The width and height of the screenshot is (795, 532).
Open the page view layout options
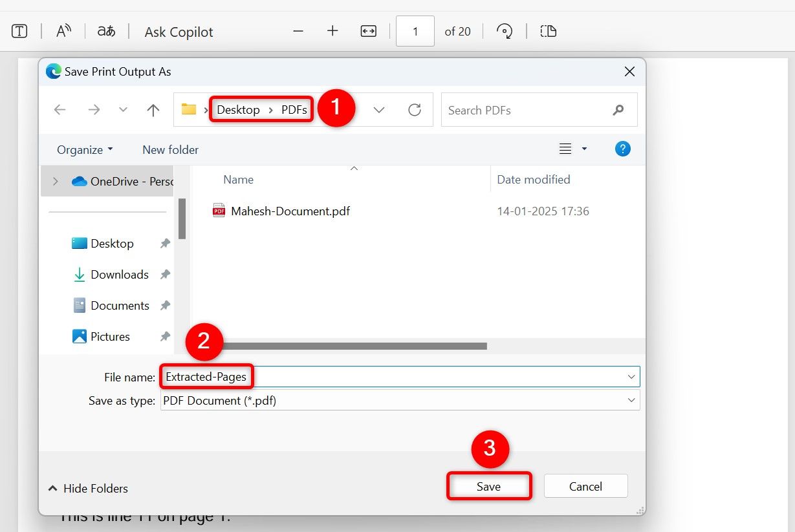[x=547, y=30]
